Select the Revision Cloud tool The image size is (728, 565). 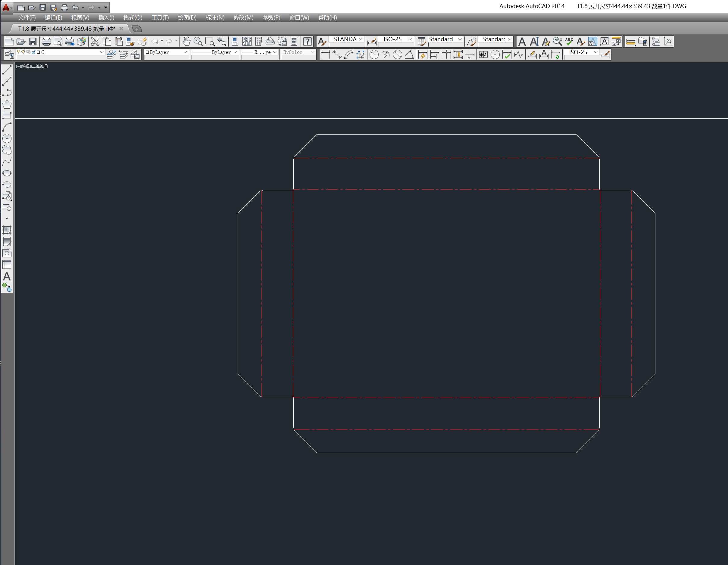[x=7, y=150]
